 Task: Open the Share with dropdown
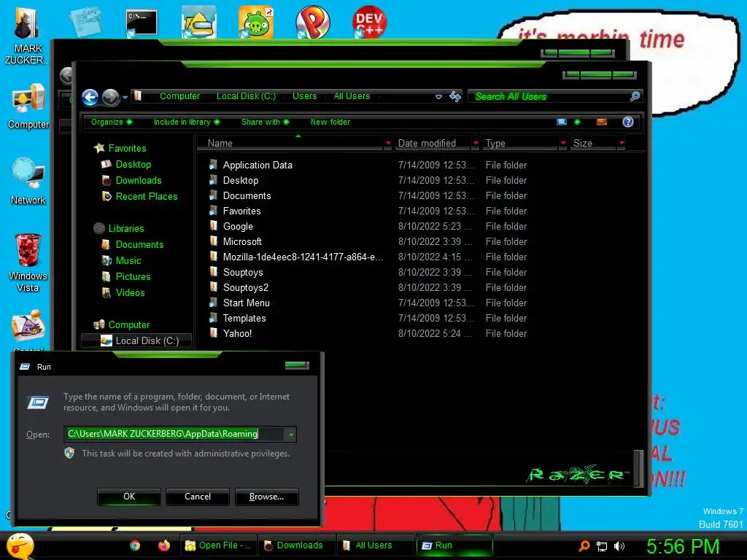pyautogui.click(x=265, y=122)
